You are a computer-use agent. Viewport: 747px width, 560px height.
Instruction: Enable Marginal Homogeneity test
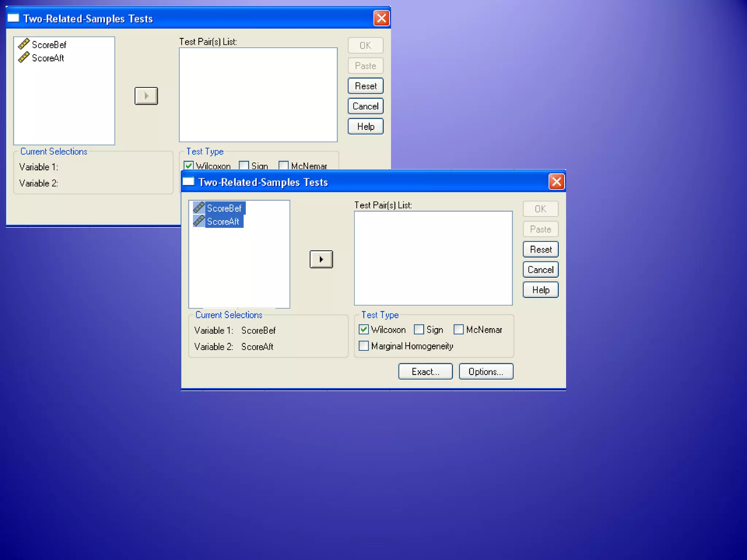coord(364,346)
